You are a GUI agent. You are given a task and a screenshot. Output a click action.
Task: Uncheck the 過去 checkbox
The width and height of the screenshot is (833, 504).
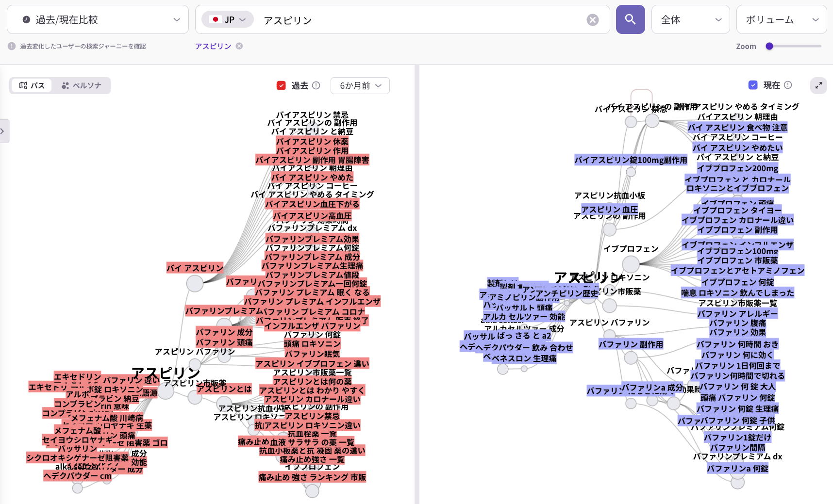click(x=281, y=85)
